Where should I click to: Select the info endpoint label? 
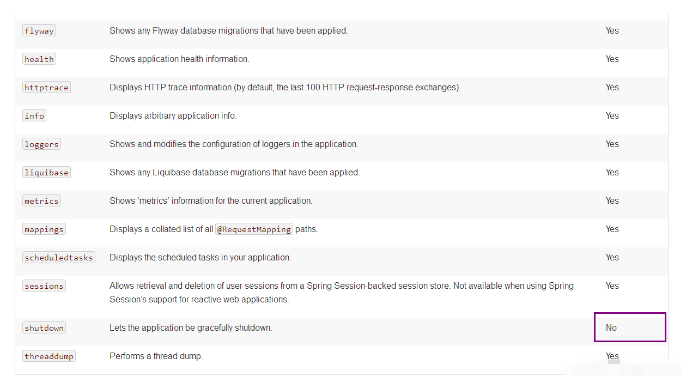pos(34,116)
